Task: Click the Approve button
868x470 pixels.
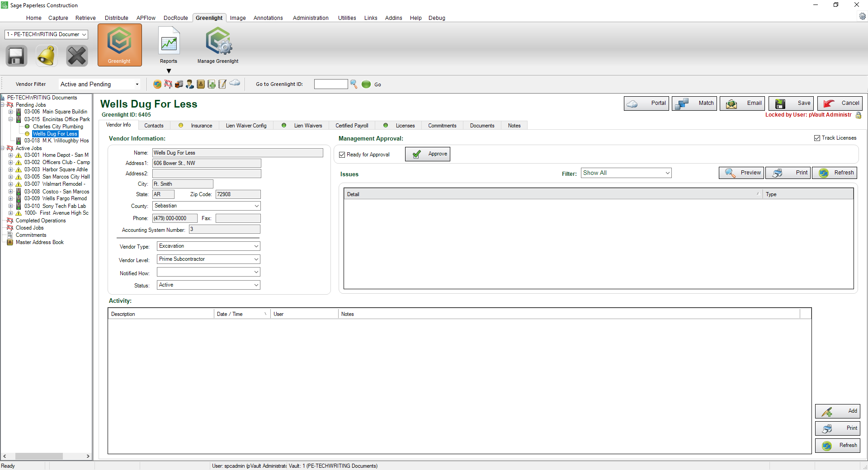Action: click(x=428, y=154)
